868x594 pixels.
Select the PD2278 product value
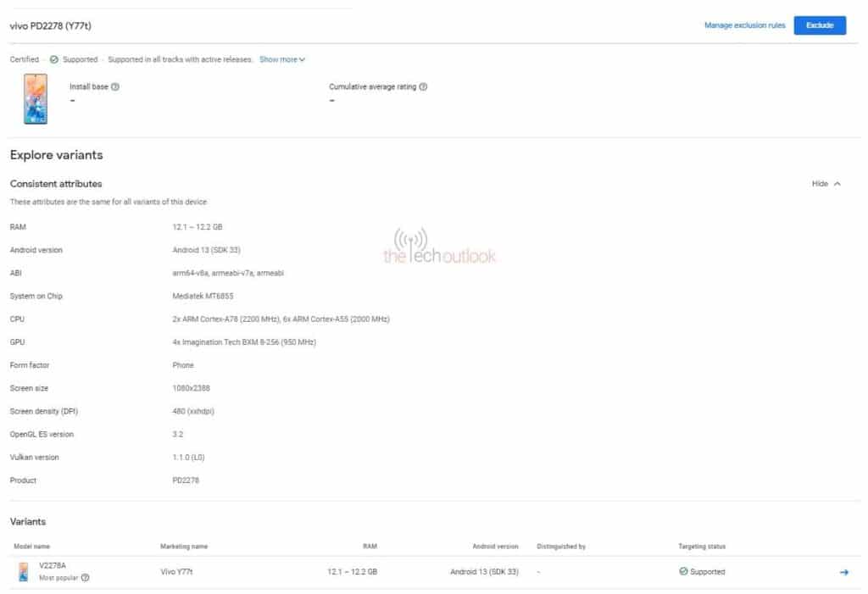(186, 480)
